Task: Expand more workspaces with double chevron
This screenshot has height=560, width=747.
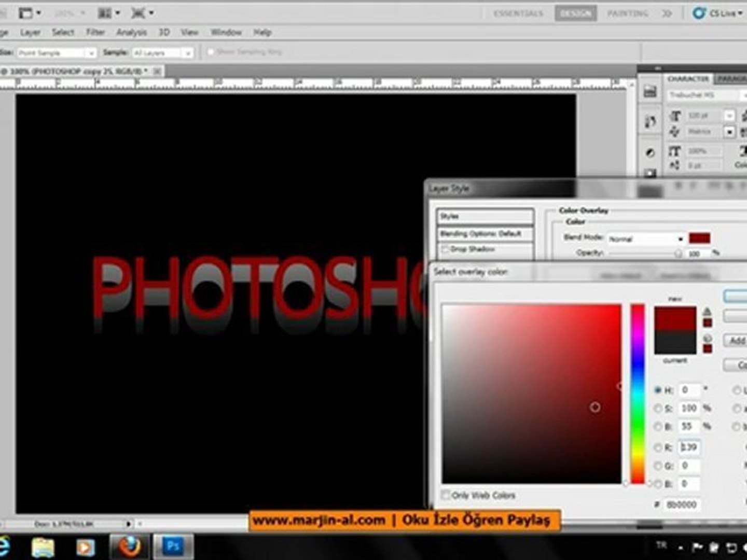Action: click(667, 13)
